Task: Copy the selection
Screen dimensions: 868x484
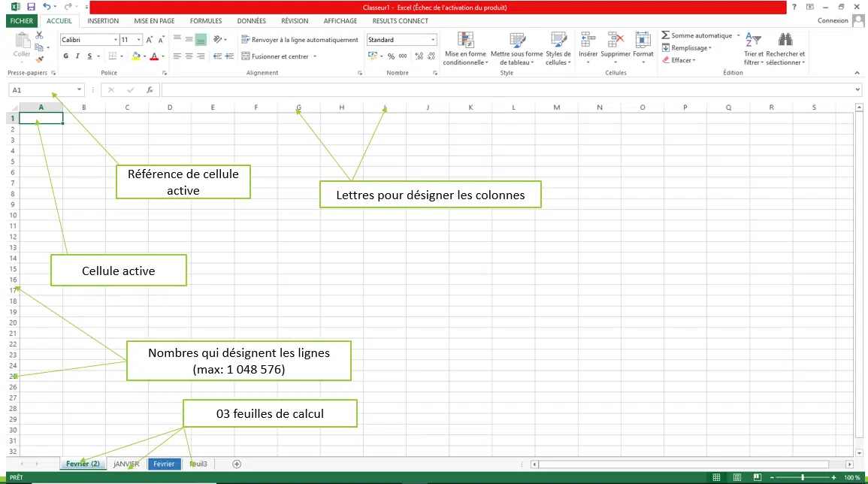Action: point(39,47)
